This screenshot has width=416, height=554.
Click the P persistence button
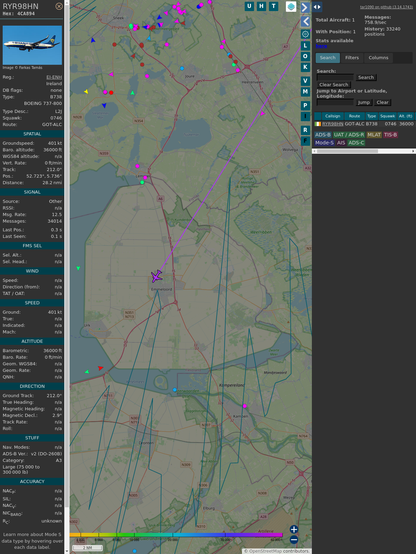305,106
